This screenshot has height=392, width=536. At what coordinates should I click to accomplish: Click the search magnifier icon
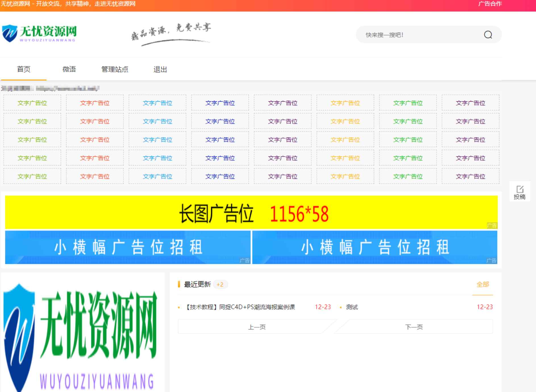[488, 35]
